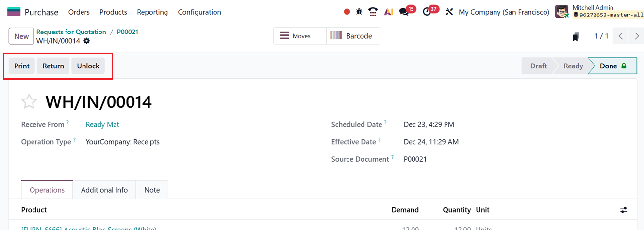This screenshot has height=230, width=644.
Task: Click the Unlock button
Action: tap(88, 66)
